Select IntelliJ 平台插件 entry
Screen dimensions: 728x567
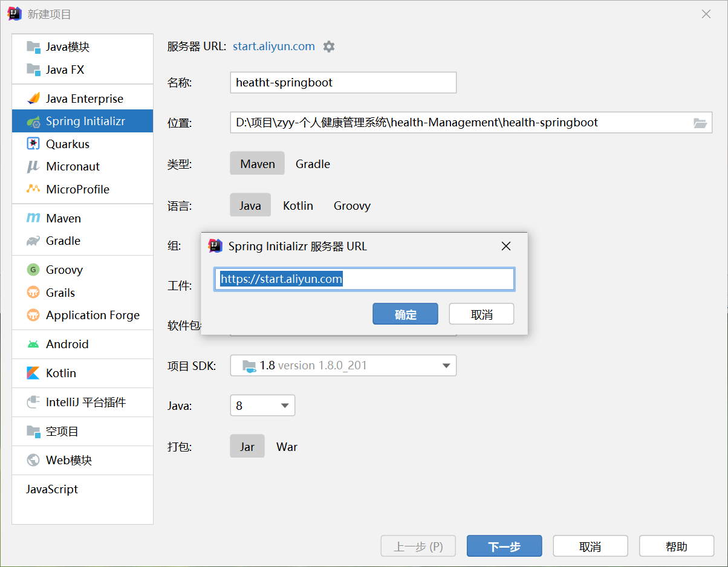(x=82, y=402)
